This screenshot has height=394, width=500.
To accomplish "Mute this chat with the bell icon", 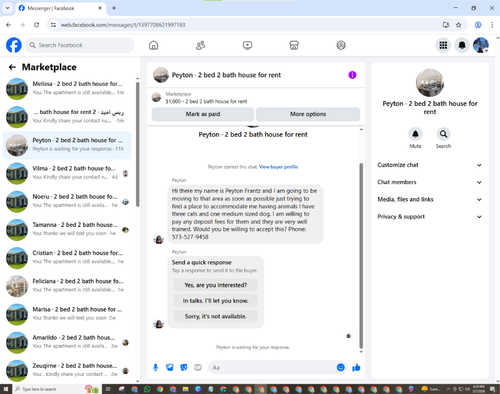I will click(415, 134).
